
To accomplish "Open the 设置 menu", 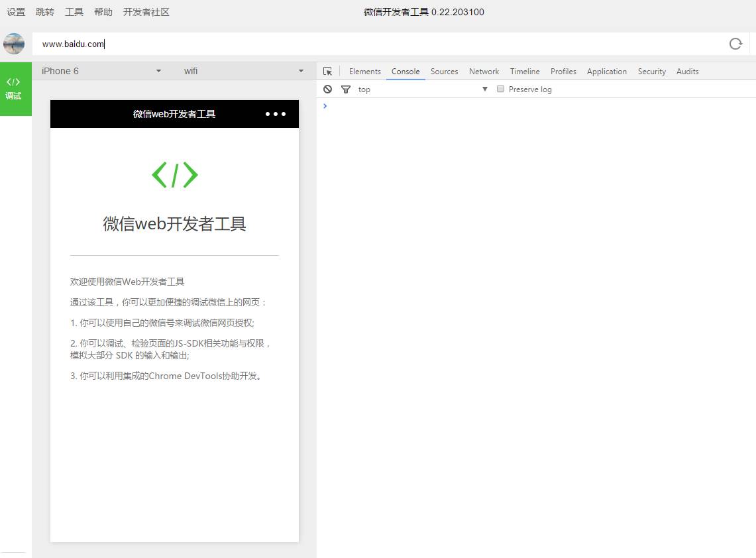I will tap(16, 12).
